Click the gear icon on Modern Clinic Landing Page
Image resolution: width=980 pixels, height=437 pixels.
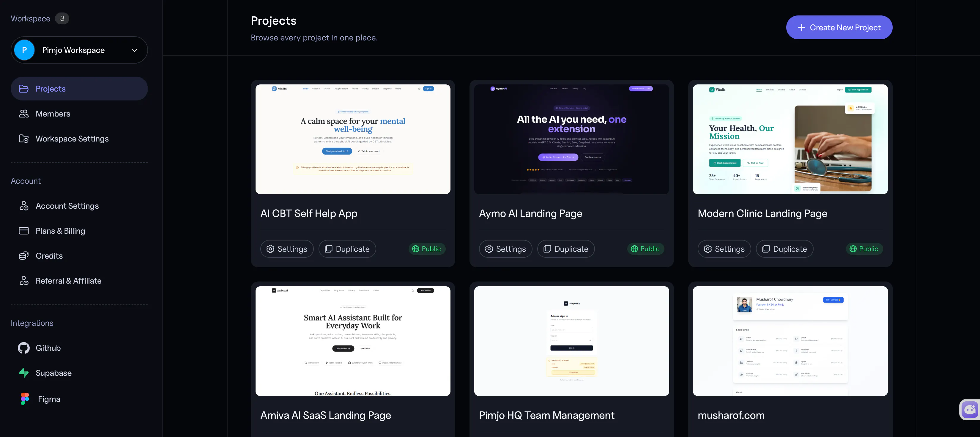click(708, 249)
